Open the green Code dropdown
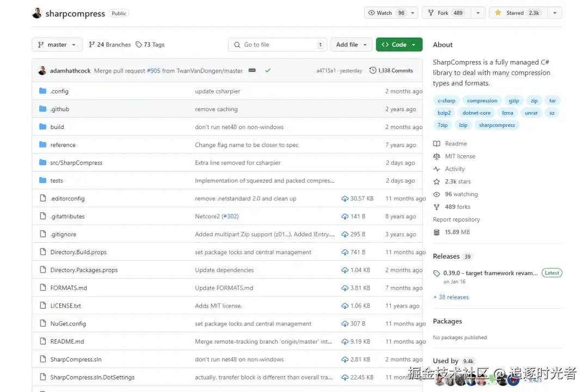This screenshot has width=588, height=392. coord(399,45)
